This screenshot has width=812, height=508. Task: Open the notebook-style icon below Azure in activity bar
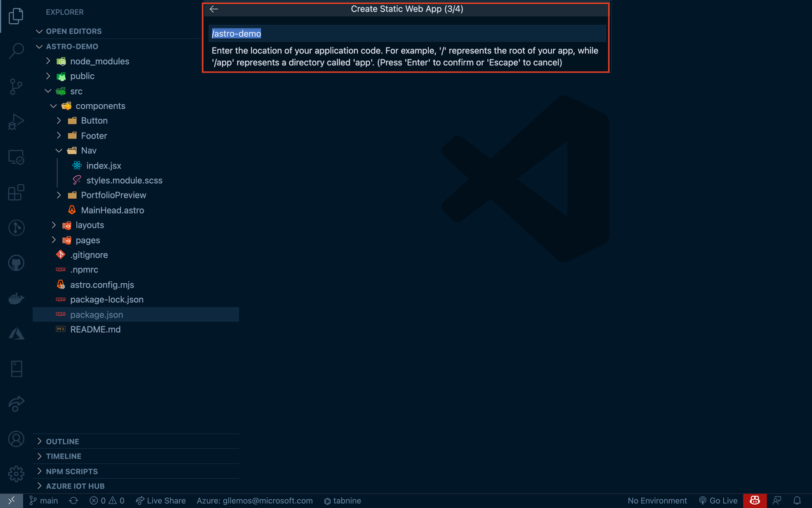pyautogui.click(x=16, y=368)
